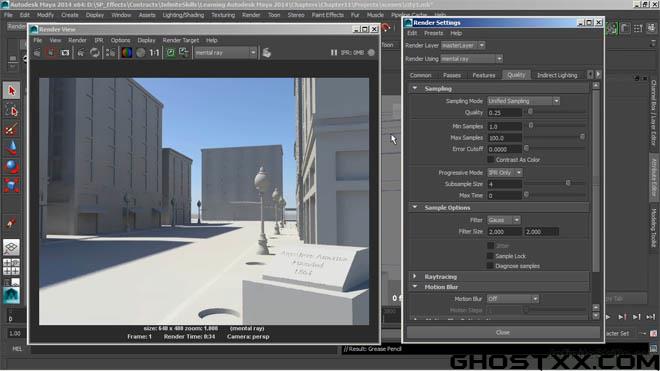660x371 pixels.
Task: Open the Render Target menu
Action: click(181, 40)
